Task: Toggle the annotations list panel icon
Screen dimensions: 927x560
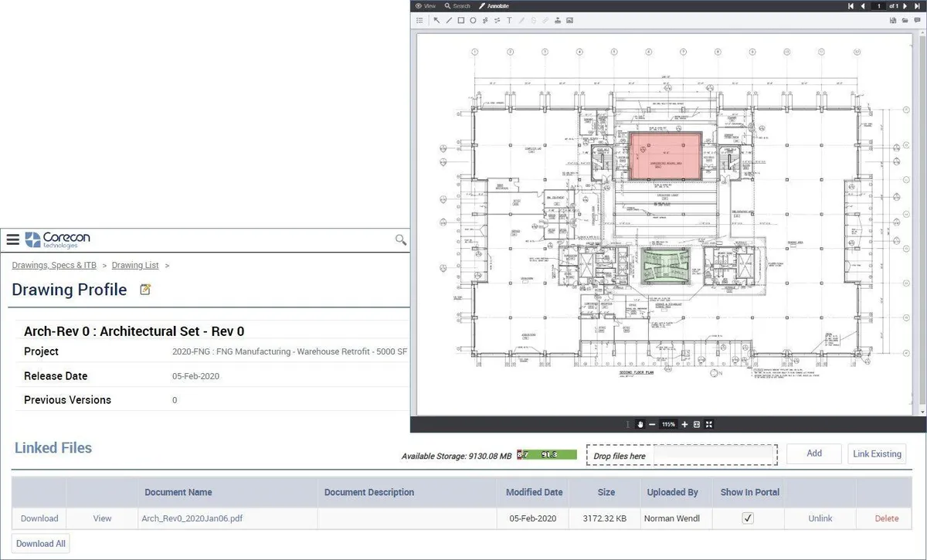Action: point(419,20)
